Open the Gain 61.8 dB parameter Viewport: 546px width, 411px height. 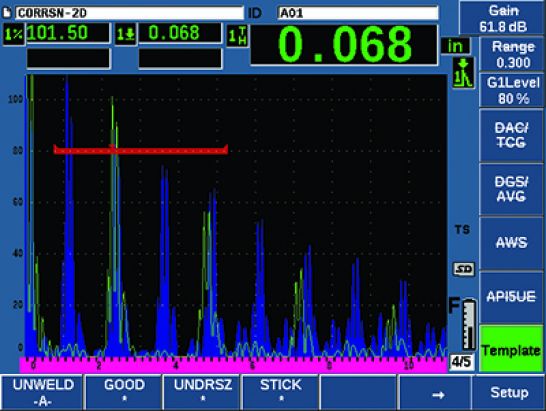(503, 18)
